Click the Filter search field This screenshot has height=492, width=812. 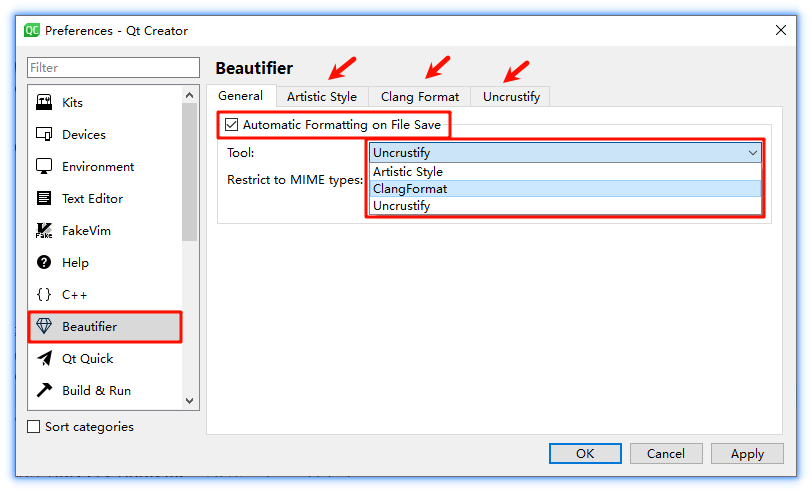[x=113, y=68]
